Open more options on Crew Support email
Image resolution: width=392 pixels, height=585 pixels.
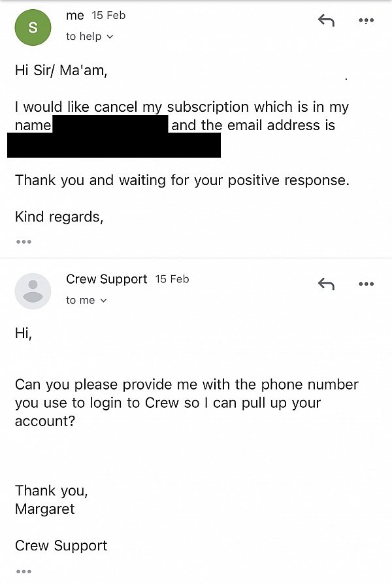click(366, 284)
